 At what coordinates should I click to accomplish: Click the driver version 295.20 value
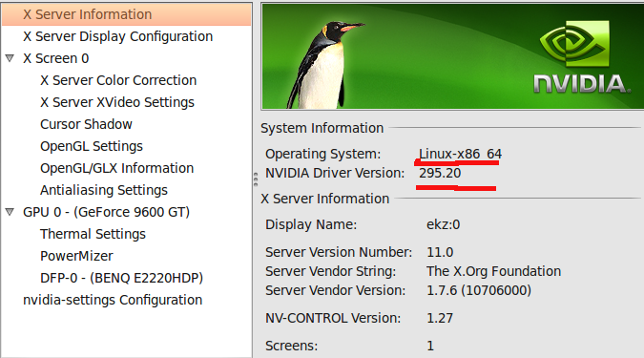click(440, 173)
